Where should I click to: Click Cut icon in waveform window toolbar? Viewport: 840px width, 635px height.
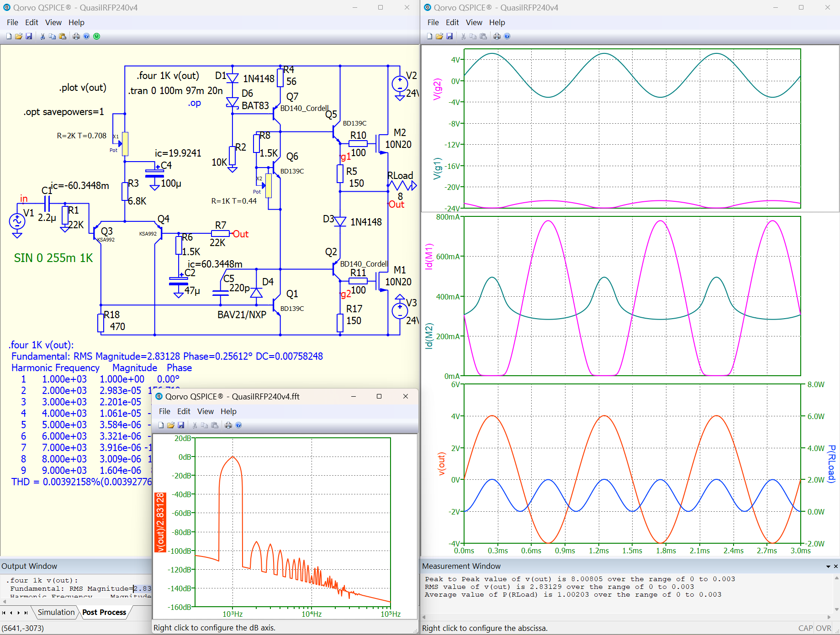pos(463,37)
